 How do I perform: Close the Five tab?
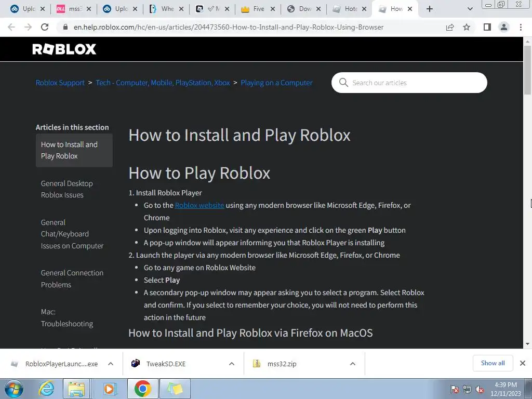273,9
